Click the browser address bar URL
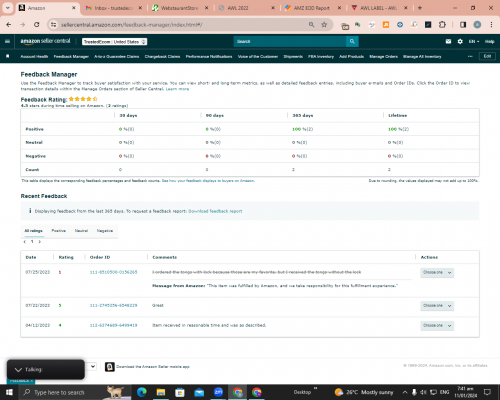This screenshot has width=500, height=400. (x=132, y=25)
